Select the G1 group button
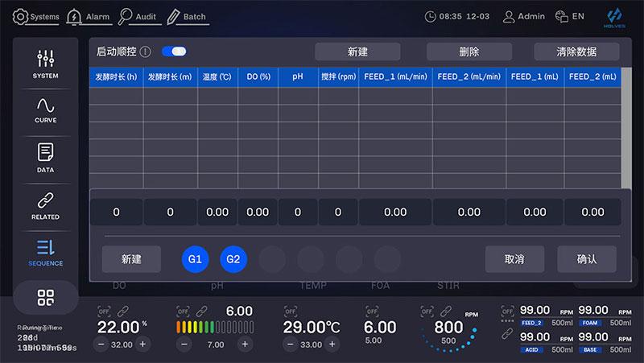Viewport: 644px width, 363px height. click(x=195, y=259)
